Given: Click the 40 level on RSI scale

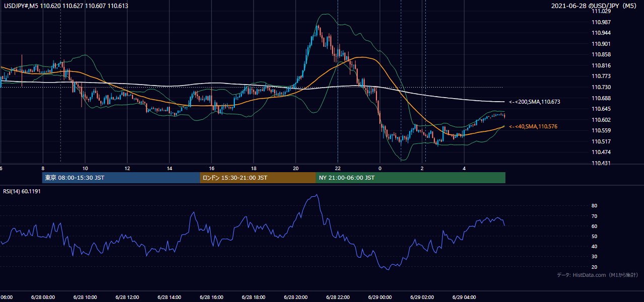Looking at the screenshot, I should point(595,246).
